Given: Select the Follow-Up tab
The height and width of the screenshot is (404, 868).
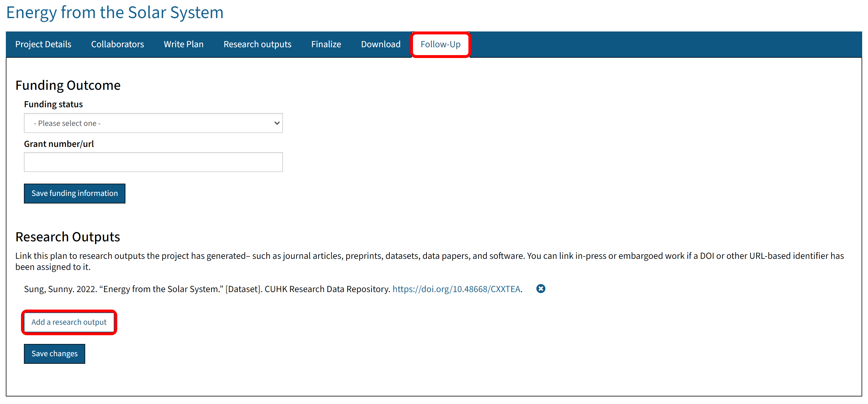Looking at the screenshot, I should pos(440,44).
